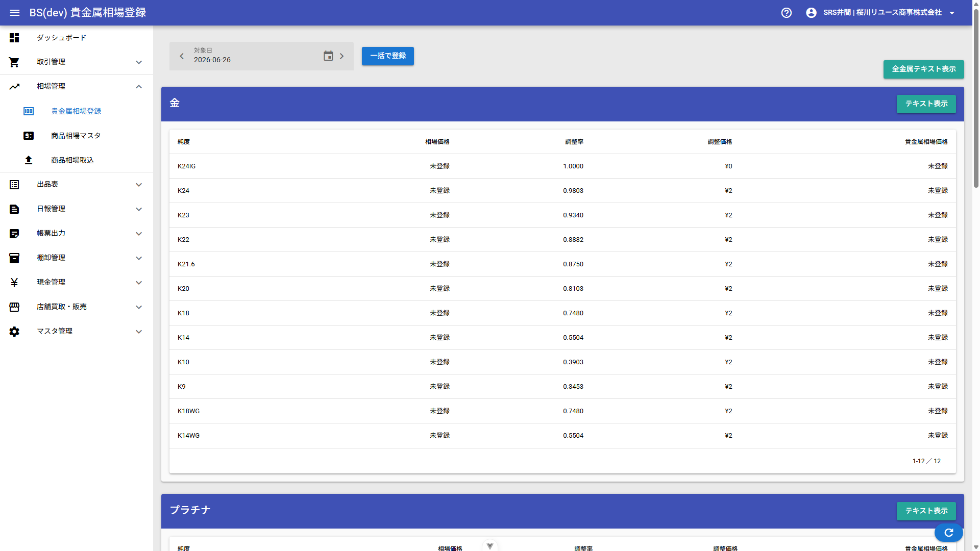Open the hamburger navigation menu
This screenshot has height=551, width=980.
pyautogui.click(x=14, y=13)
